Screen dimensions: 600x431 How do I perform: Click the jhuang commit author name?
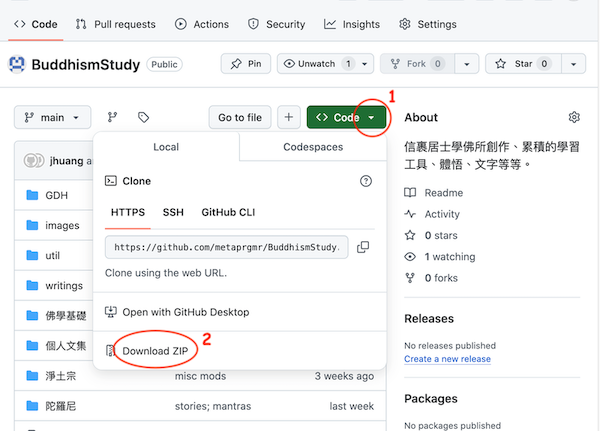pos(67,161)
